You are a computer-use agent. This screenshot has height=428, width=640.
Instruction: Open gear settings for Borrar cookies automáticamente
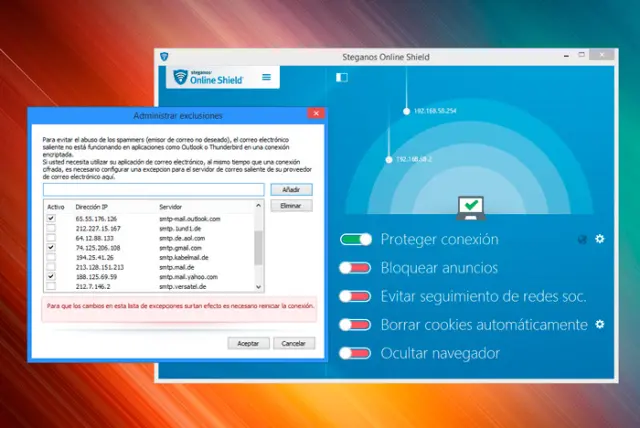coord(600,324)
